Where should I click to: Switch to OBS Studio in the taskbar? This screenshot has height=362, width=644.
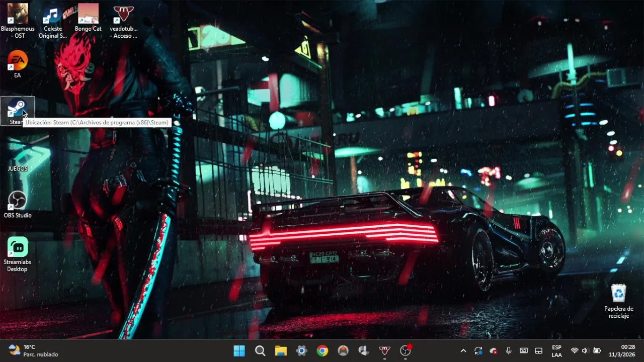[406, 351]
